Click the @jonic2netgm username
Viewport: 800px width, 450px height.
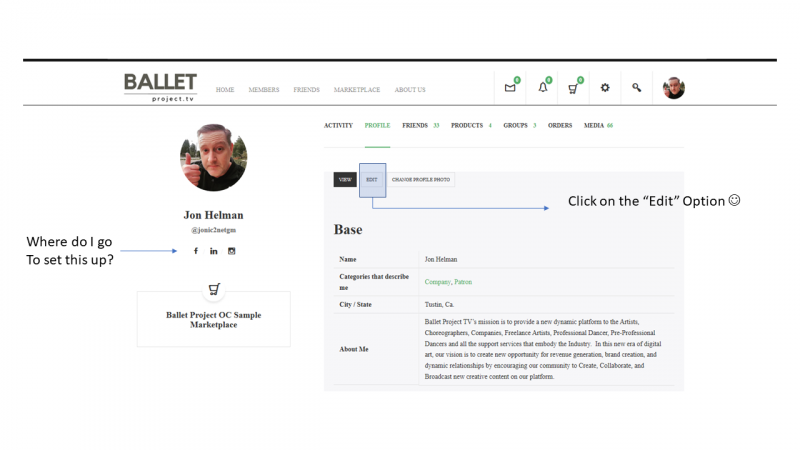pyautogui.click(x=213, y=230)
